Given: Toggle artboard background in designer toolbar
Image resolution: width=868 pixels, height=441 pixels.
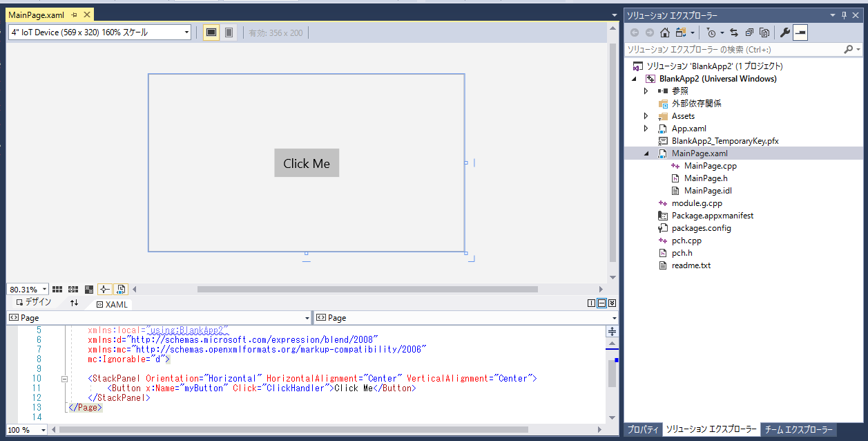Looking at the screenshot, I should [x=88, y=289].
